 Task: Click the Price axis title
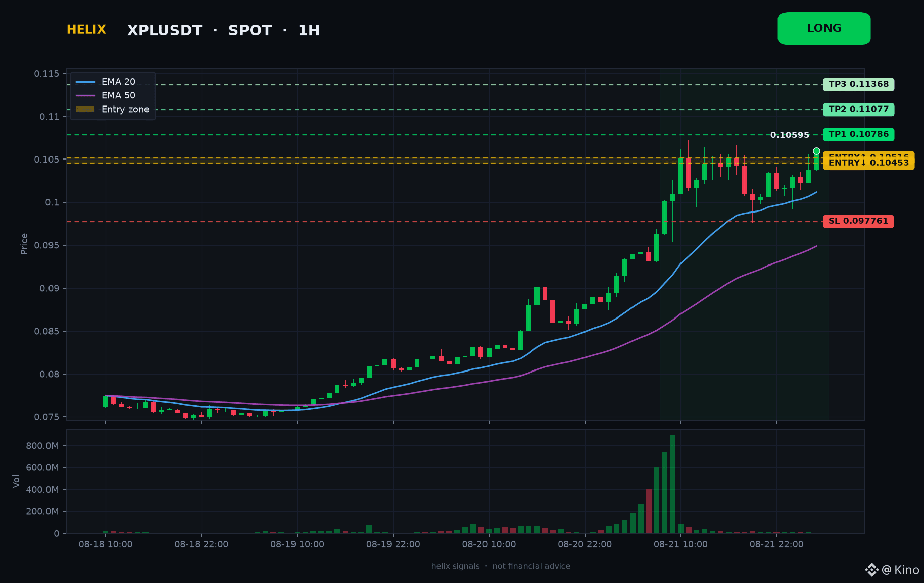24,244
